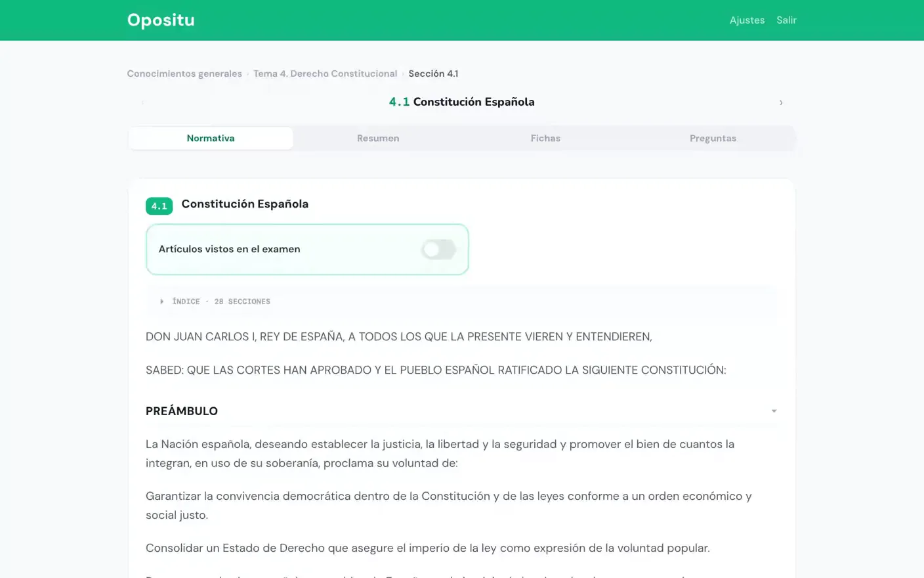This screenshot has height=578, width=924.
Task: Switch to the Preguntas tab
Action: pyautogui.click(x=713, y=138)
